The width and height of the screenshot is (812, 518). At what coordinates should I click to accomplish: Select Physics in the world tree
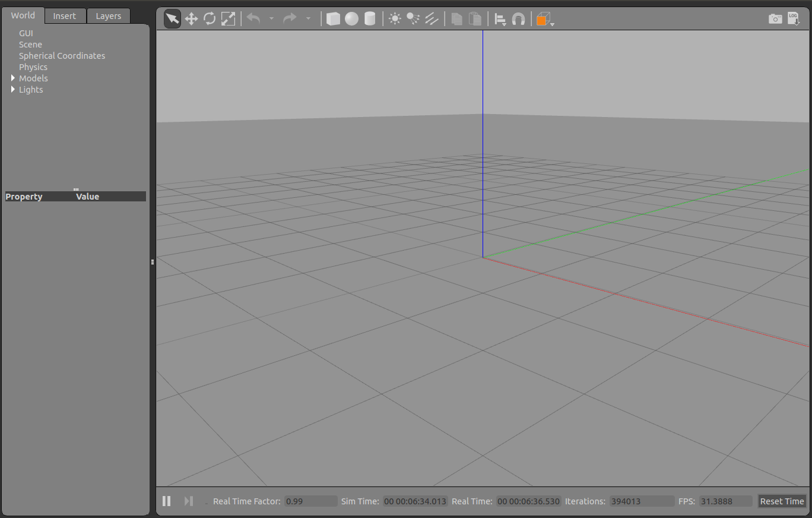[33, 67]
